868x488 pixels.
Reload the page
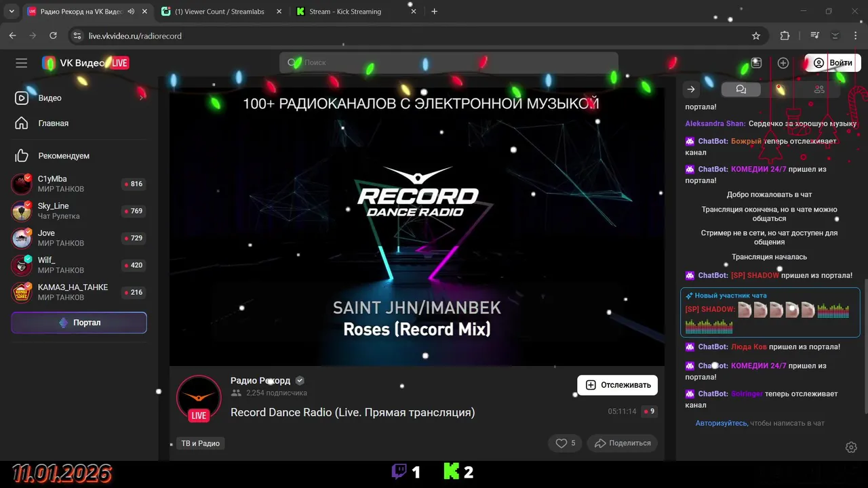coord(52,36)
